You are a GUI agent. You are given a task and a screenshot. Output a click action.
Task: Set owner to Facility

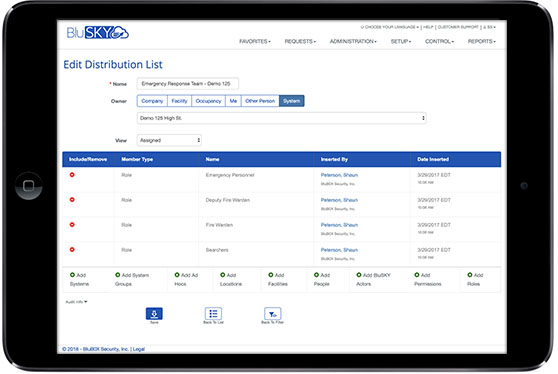179,101
